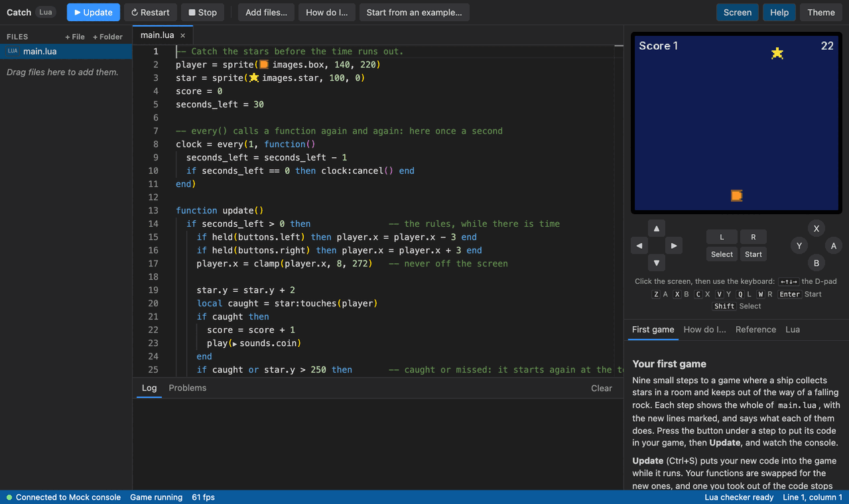Switch the Theme
The width and height of the screenshot is (849, 504).
click(821, 12)
